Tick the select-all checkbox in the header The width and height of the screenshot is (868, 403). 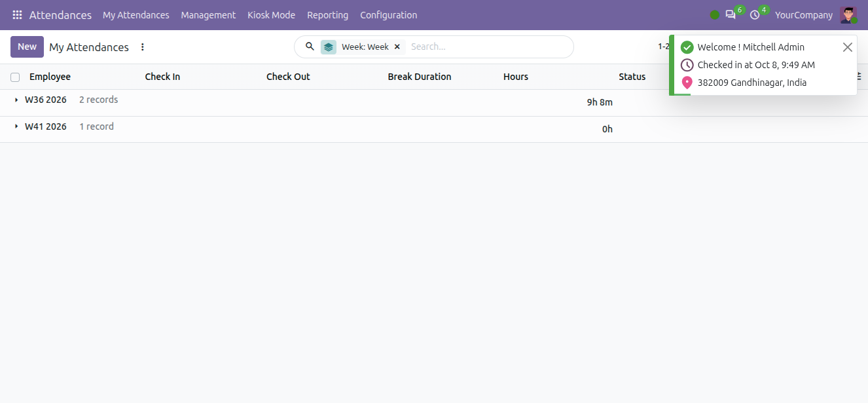(x=15, y=77)
